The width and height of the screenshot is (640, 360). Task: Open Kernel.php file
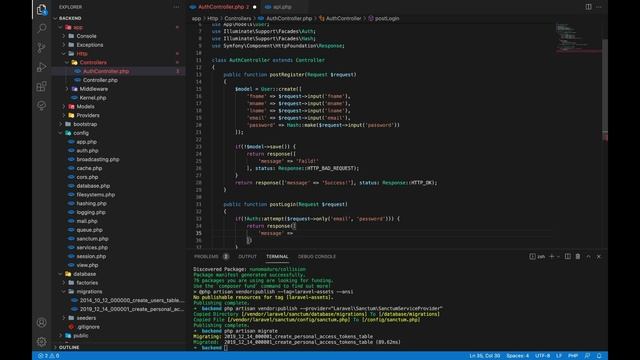93,98
